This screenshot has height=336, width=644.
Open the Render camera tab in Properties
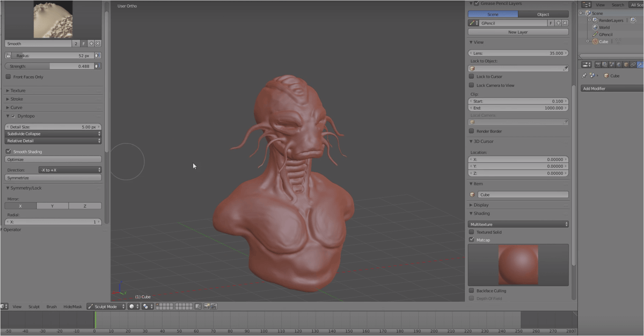tap(598, 64)
